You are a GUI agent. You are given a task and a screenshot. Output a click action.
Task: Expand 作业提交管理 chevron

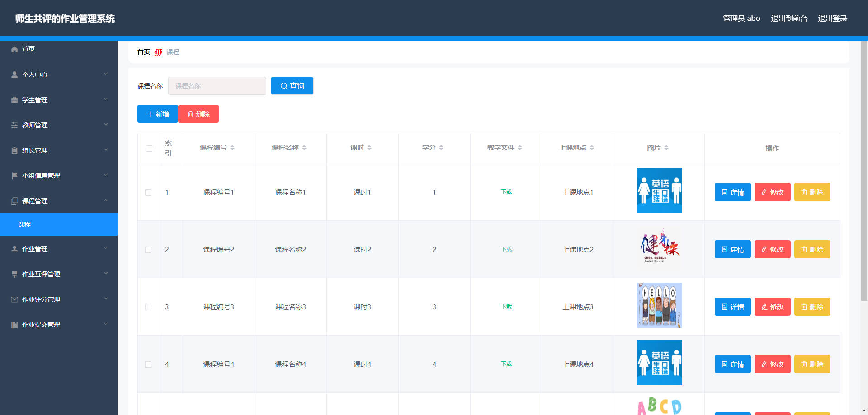106,324
